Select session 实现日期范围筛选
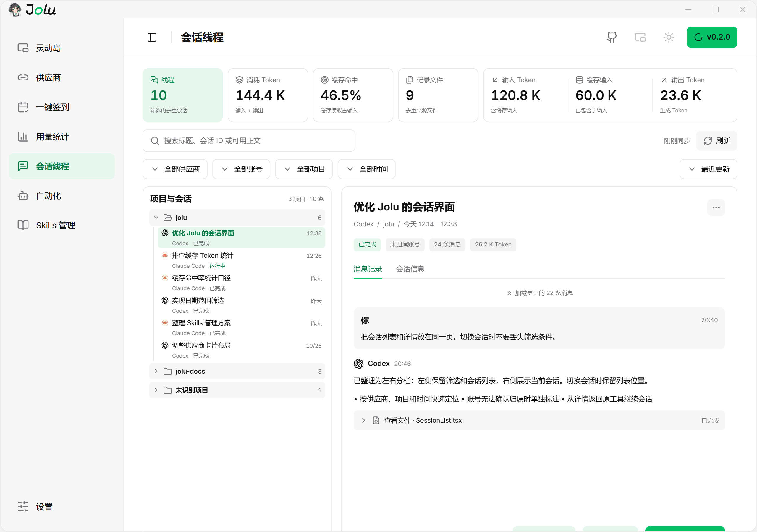Viewport: 757px width, 532px height. pyautogui.click(x=241, y=305)
